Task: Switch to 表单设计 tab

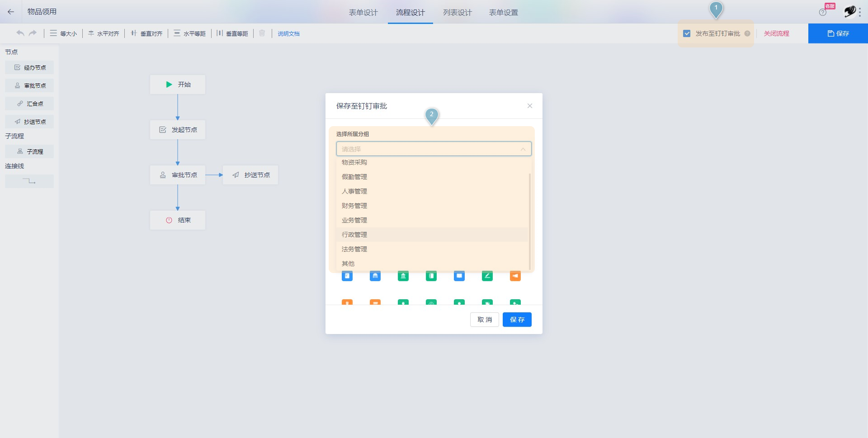Action: [x=363, y=13]
